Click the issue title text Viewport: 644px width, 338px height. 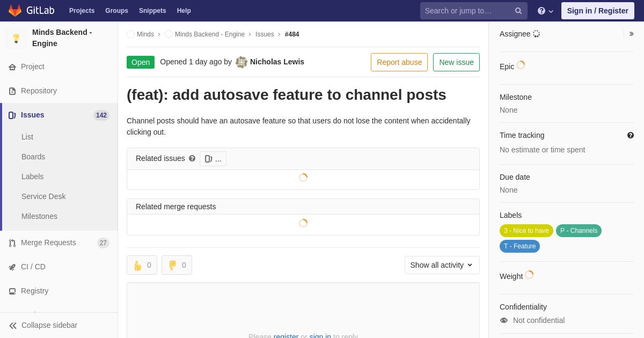287,94
